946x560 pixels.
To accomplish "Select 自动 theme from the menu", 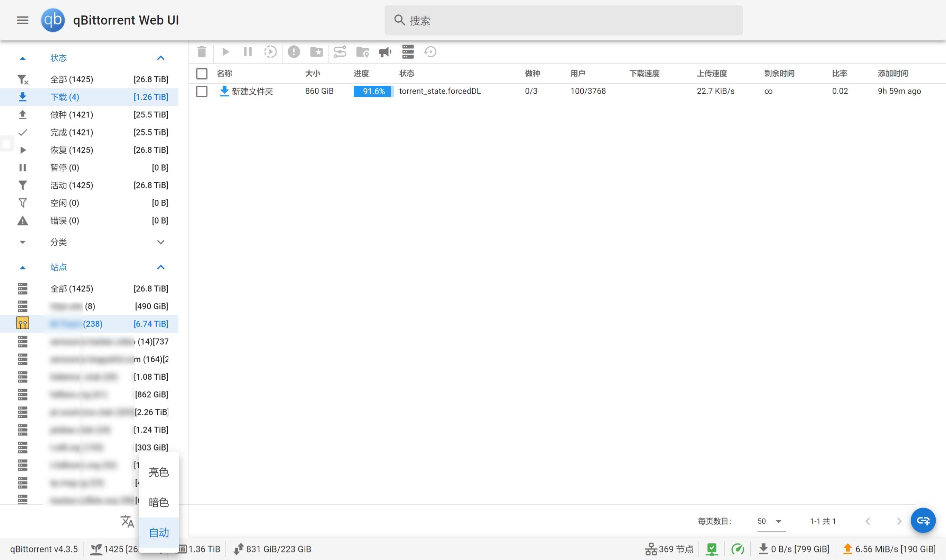I will click(159, 533).
